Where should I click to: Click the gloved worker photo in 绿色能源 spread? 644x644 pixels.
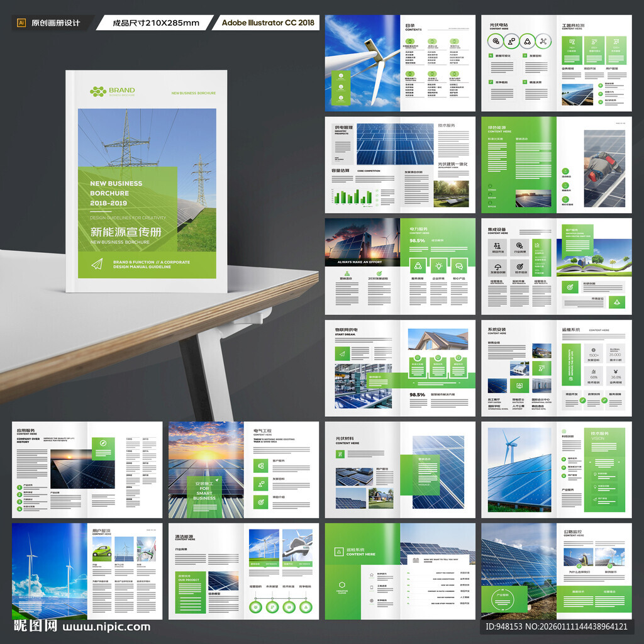(x=604, y=169)
